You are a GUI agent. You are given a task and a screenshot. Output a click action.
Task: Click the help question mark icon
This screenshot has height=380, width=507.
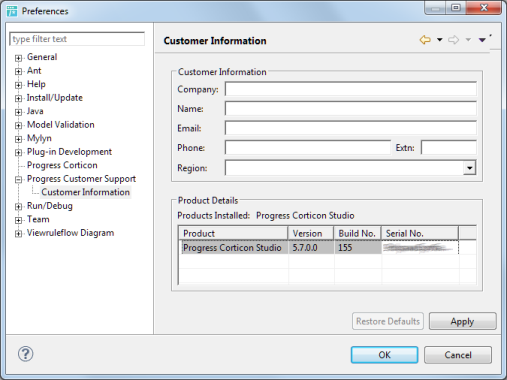coord(26,354)
